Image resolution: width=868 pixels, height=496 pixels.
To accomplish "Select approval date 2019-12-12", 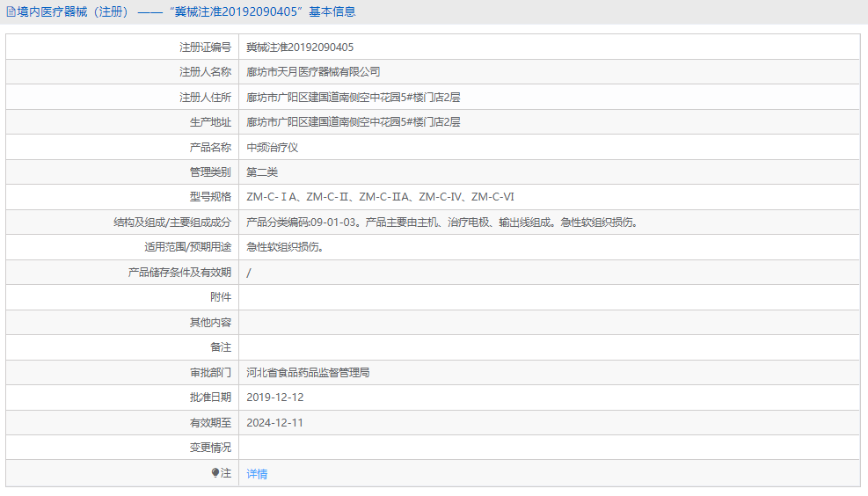I will [x=275, y=397].
